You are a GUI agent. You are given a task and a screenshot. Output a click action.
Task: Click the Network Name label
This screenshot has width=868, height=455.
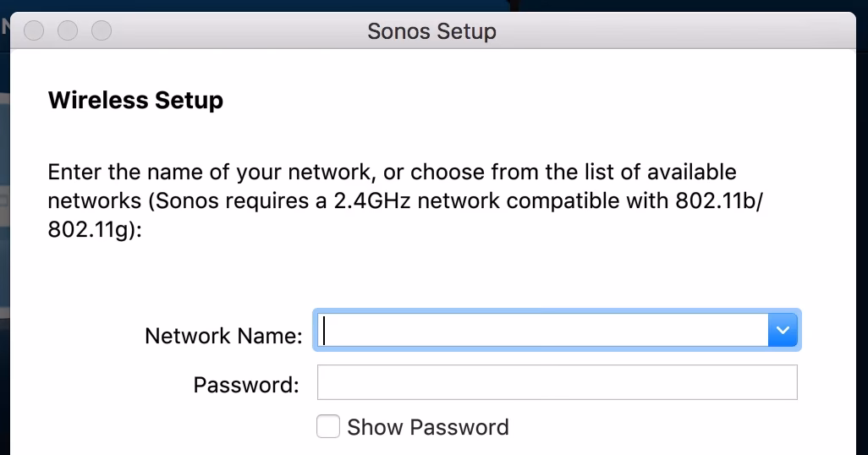click(223, 336)
